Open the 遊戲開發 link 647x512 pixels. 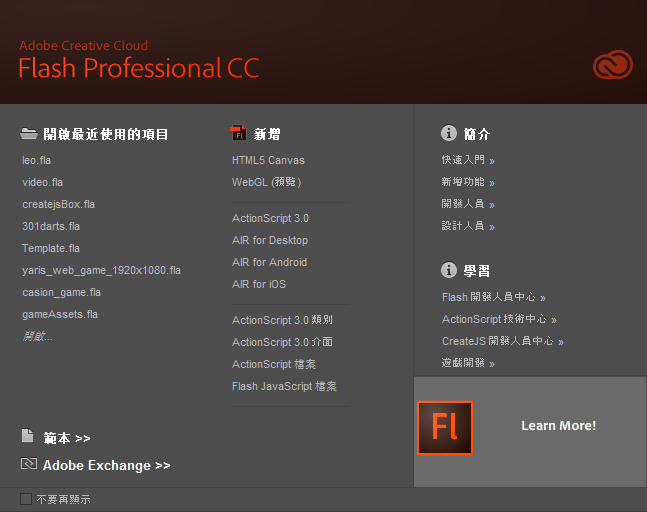[x=468, y=363]
